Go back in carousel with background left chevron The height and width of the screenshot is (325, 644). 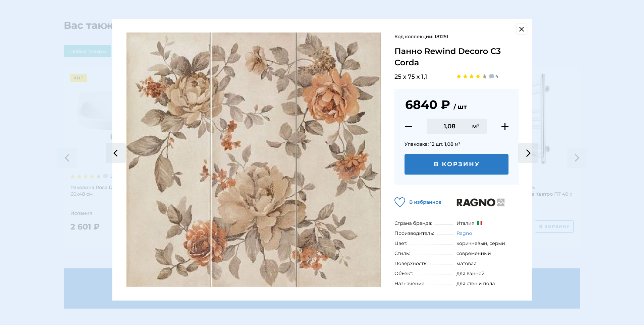[67, 157]
